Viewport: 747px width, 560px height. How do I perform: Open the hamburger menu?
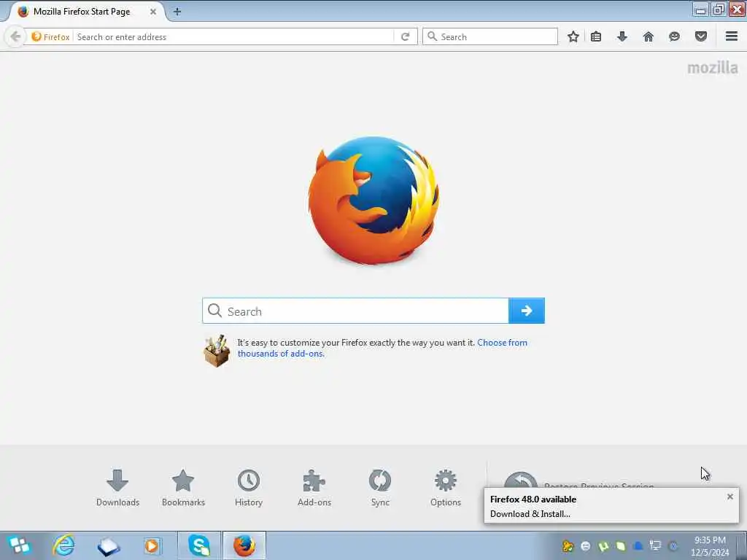coord(732,36)
